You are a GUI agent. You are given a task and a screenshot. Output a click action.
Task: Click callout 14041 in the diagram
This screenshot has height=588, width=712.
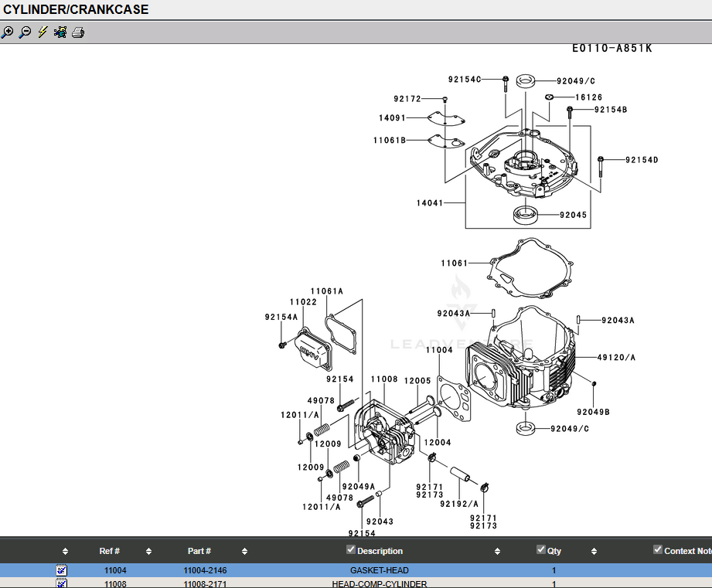pos(429,203)
